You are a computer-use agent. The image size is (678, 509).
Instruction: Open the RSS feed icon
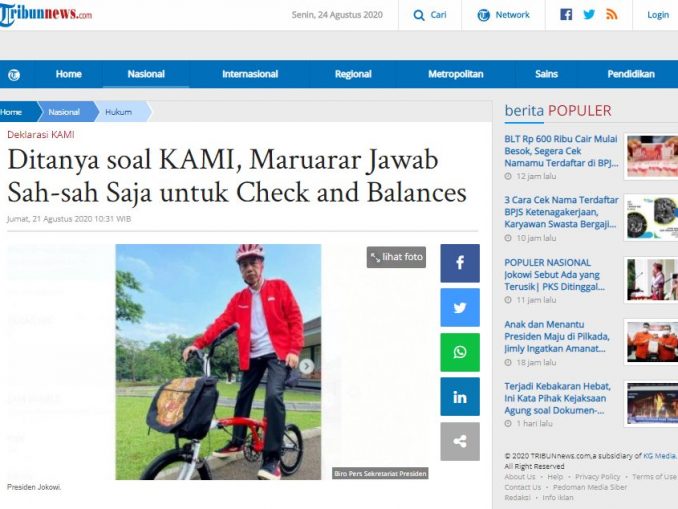(612, 15)
